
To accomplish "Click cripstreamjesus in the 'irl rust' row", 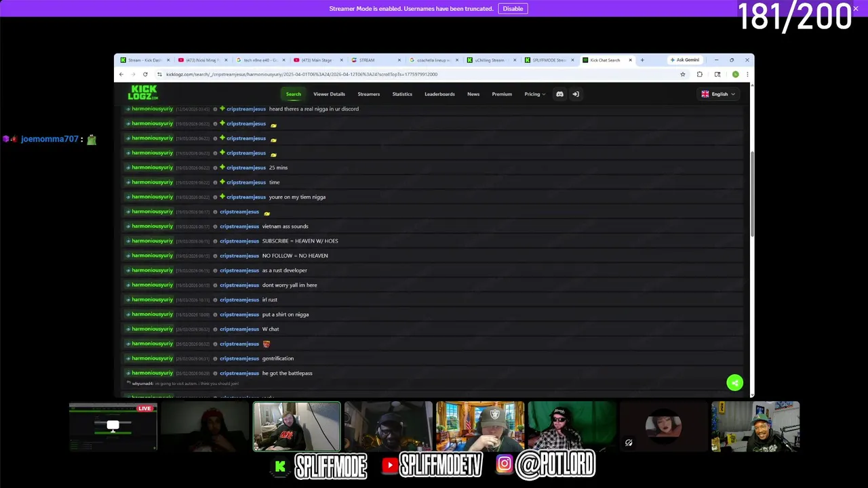I will [239, 300].
